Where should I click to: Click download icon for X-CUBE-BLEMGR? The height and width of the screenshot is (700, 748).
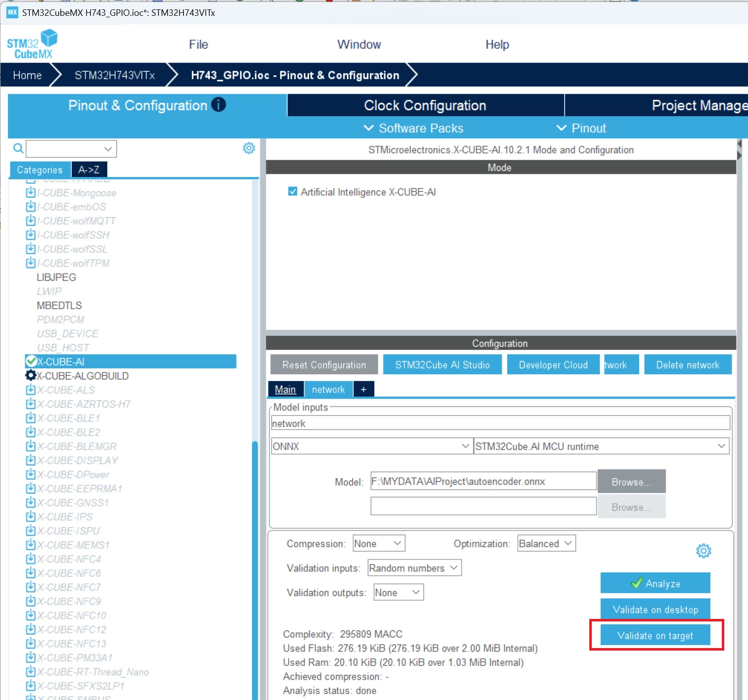(31, 446)
